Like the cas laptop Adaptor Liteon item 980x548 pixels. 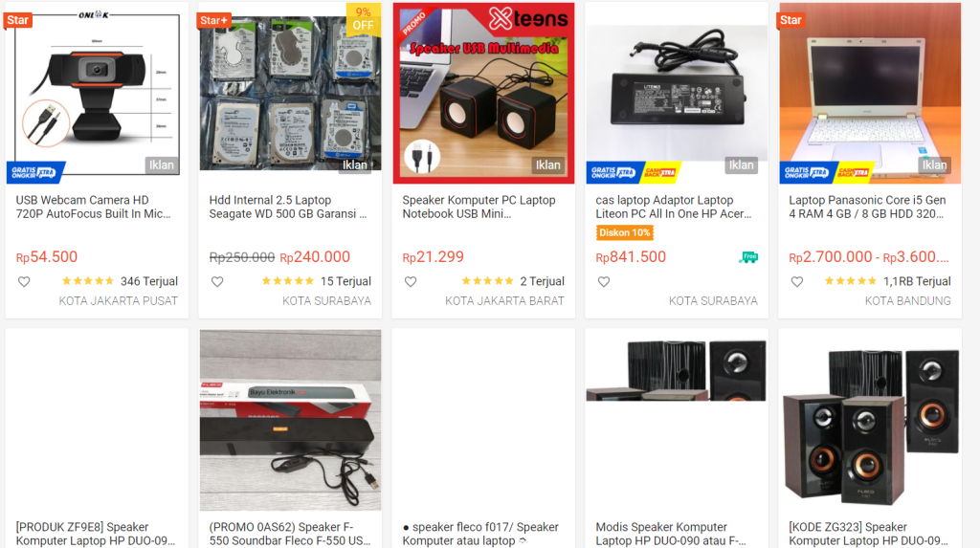(x=603, y=282)
